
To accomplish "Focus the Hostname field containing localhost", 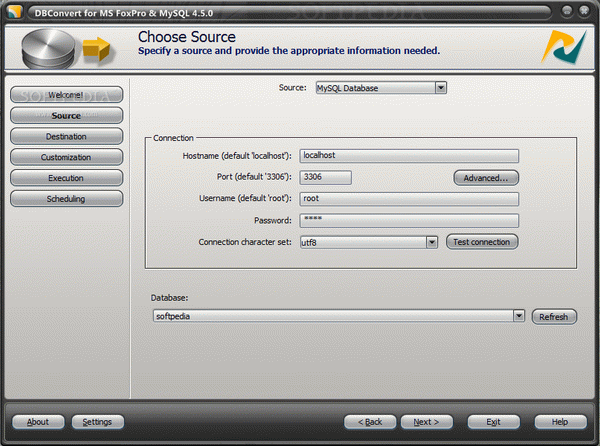I will (409, 156).
